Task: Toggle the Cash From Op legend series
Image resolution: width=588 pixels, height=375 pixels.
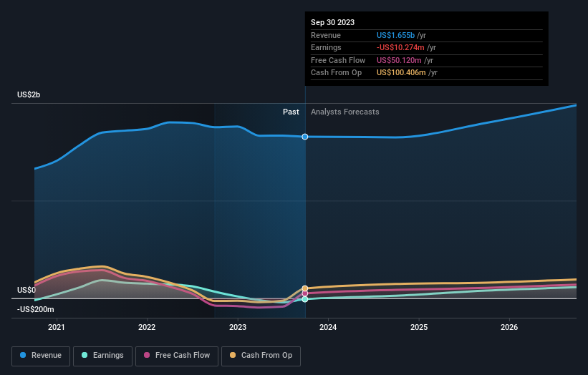Action: tap(261, 356)
